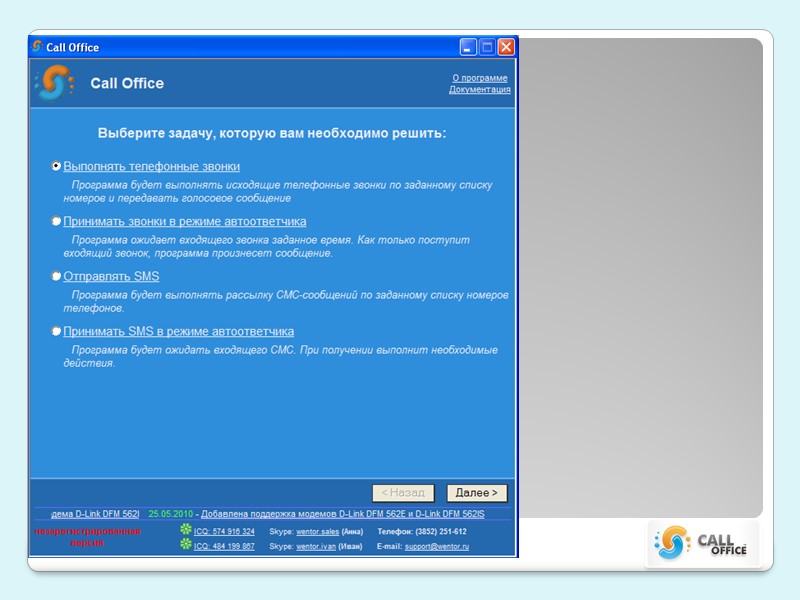Open the 'ICQ: 574 916 324' link

coord(224,532)
